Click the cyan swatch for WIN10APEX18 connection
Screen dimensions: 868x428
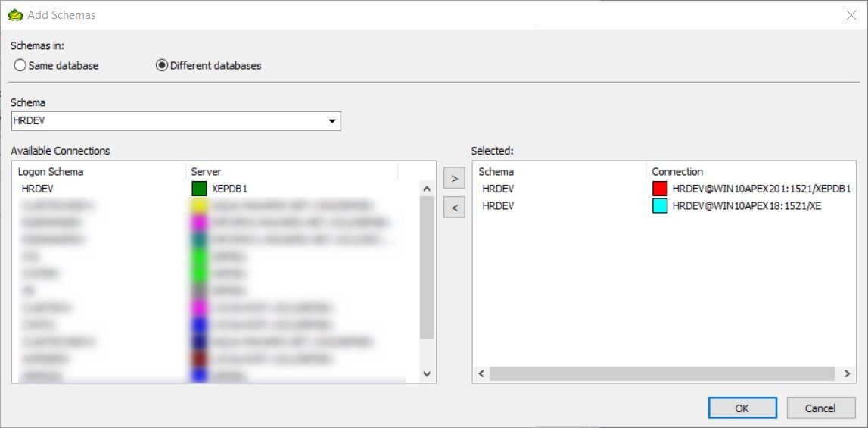[x=660, y=206]
